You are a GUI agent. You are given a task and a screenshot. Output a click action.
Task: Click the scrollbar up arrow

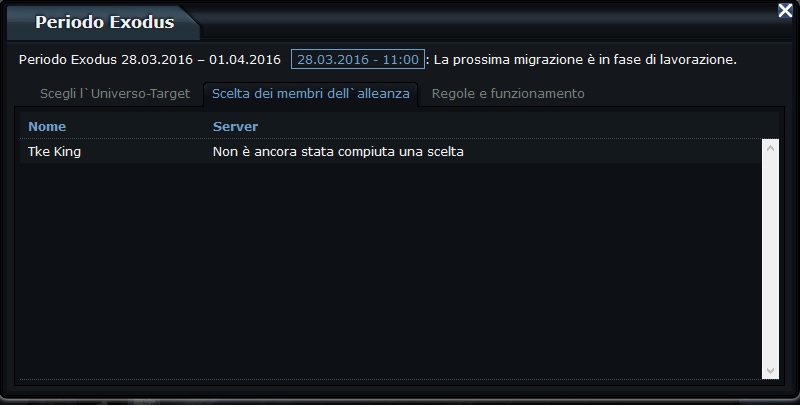pos(770,148)
